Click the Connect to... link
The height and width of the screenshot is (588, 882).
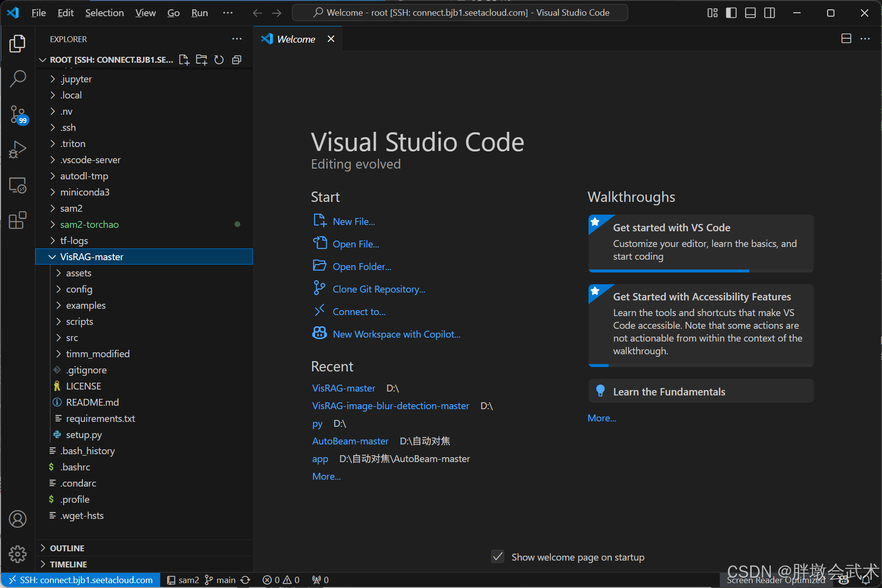[359, 312]
